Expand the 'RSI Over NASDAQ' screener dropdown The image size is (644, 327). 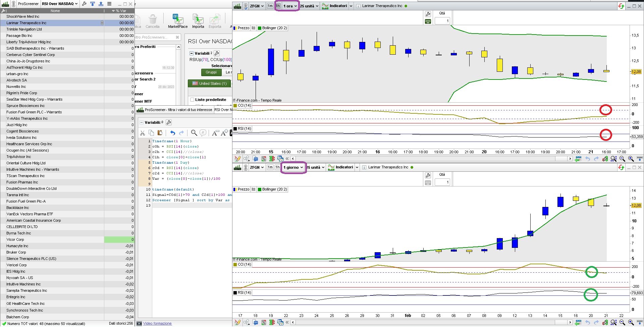pos(60,4)
